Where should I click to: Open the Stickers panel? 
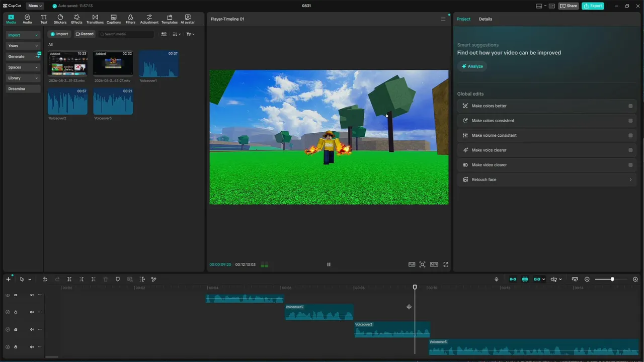(60, 19)
